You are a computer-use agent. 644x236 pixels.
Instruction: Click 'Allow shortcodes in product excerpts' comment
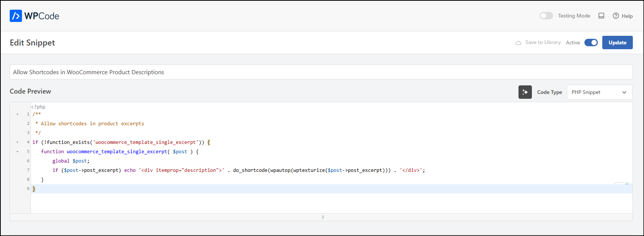[92, 124]
